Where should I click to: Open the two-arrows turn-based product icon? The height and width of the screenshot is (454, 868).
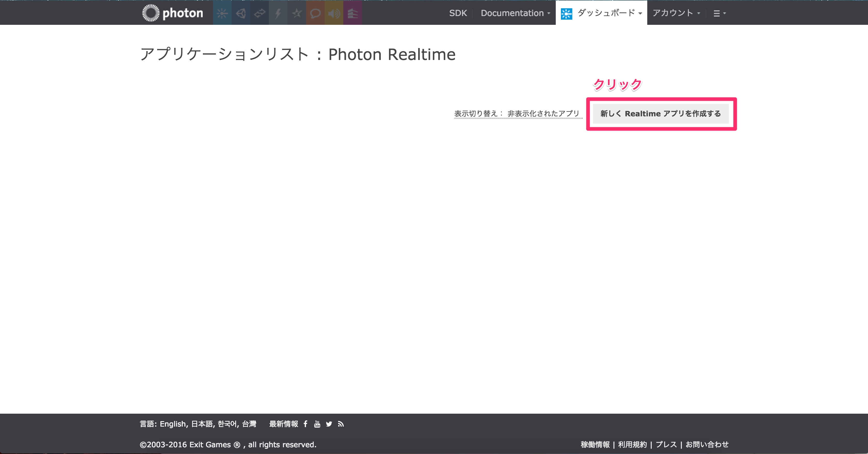tap(260, 13)
